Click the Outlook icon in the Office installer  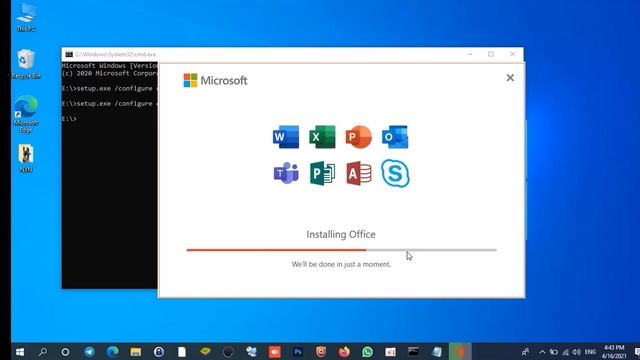click(x=395, y=137)
